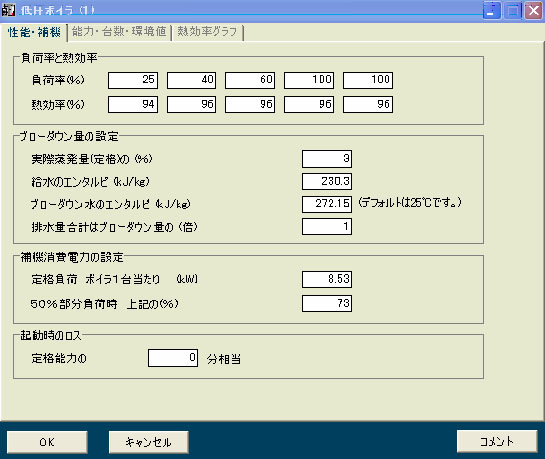Minimize the 低圧ボイラ window

(491, 10)
